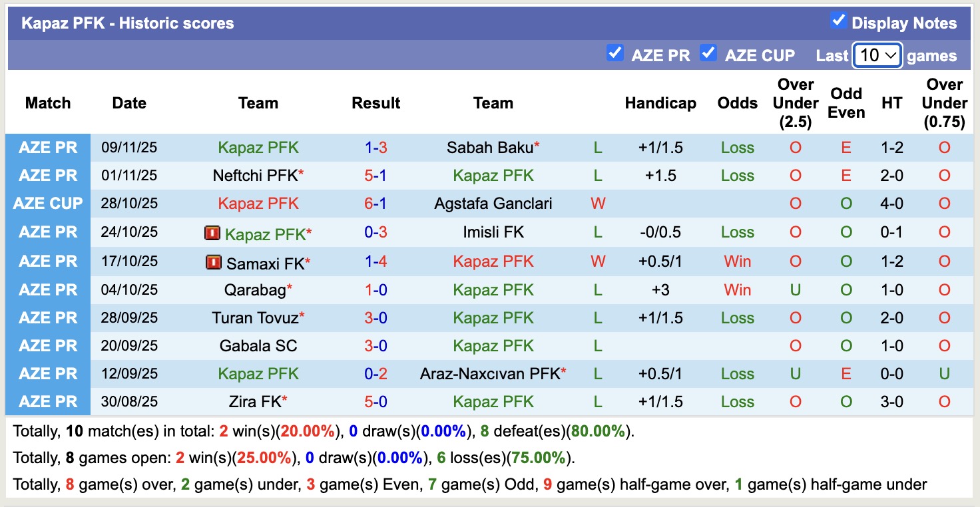This screenshot has width=980, height=507.
Task: Open Neftchi PFK team link
Action: (x=254, y=176)
